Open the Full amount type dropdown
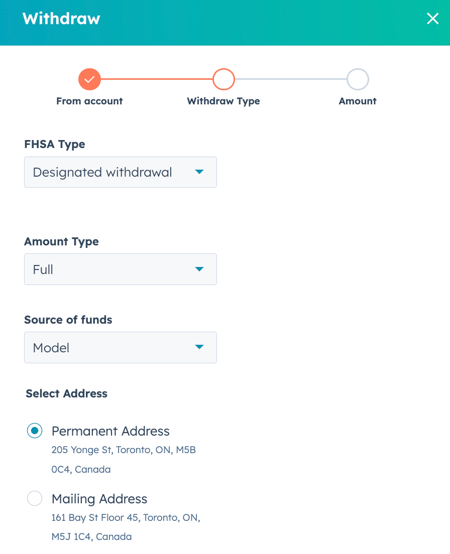 pyautogui.click(x=120, y=269)
